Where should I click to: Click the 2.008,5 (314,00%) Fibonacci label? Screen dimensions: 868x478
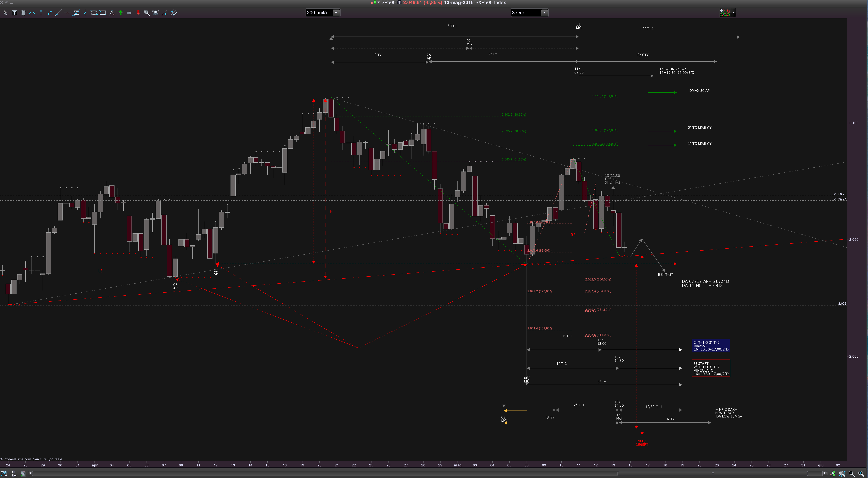pyautogui.click(x=598, y=335)
